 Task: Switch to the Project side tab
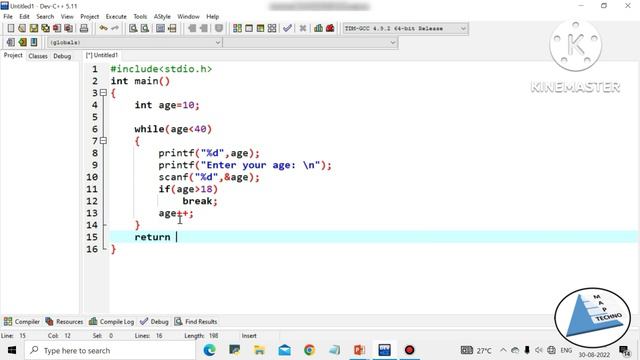[13, 55]
